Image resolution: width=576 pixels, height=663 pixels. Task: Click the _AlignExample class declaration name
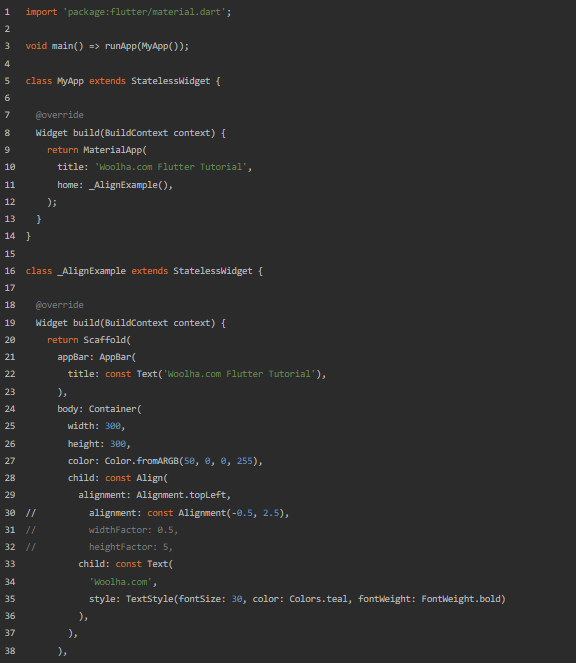[x=91, y=271]
